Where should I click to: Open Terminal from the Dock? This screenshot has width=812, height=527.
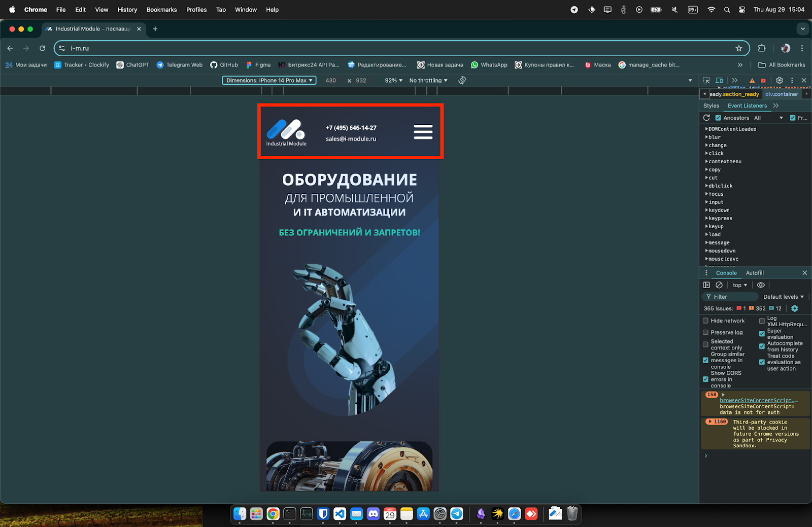(x=290, y=514)
